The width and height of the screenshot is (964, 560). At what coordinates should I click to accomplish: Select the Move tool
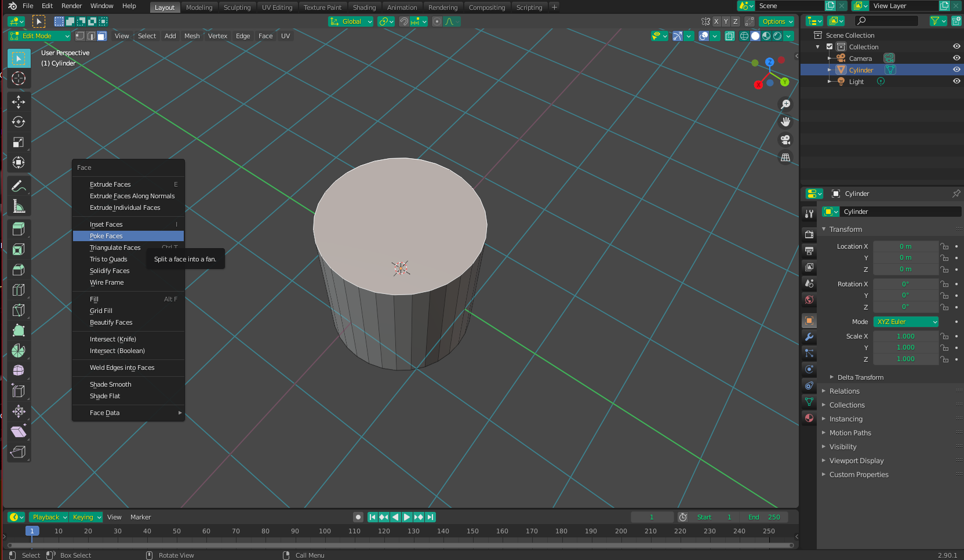[x=19, y=102]
